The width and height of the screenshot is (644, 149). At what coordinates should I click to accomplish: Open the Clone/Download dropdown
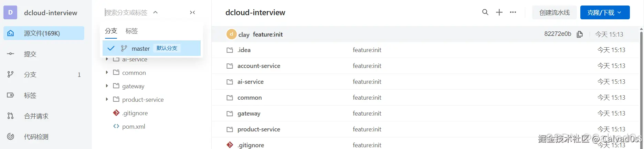pyautogui.click(x=605, y=12)
